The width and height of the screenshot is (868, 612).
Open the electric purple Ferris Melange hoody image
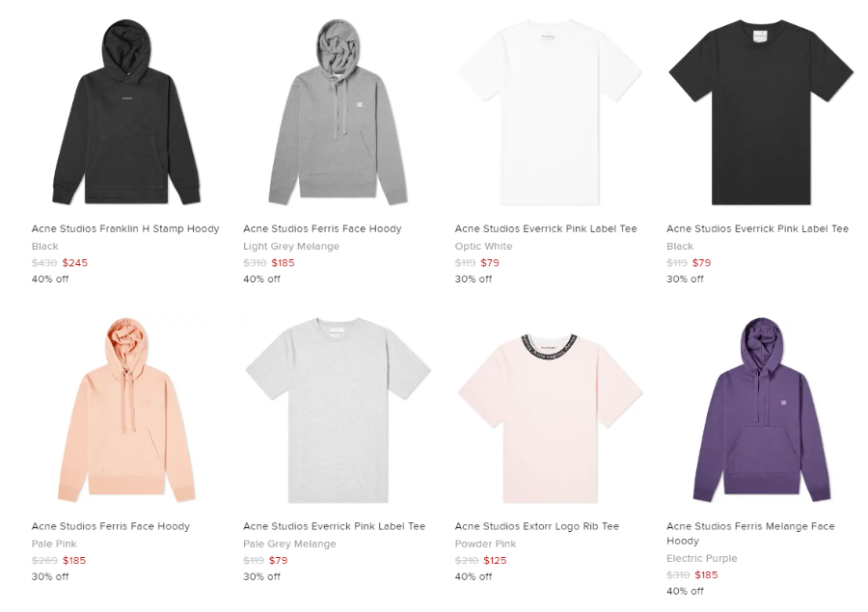click(761, 410)
